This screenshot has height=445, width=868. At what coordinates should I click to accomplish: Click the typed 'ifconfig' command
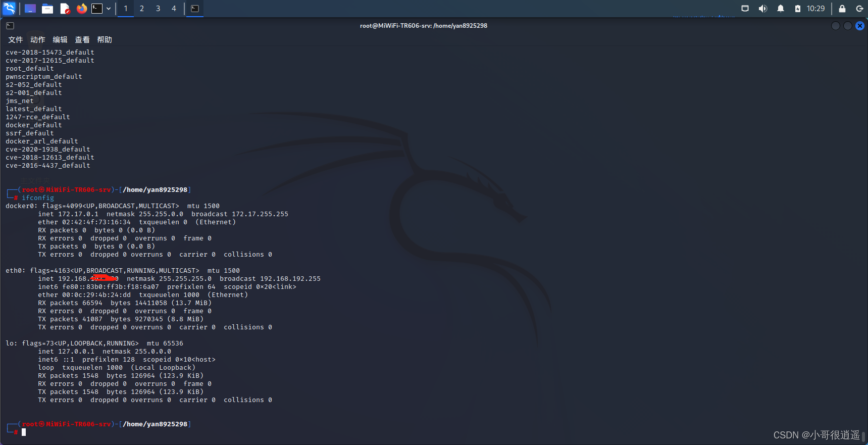tap(38, 198)
